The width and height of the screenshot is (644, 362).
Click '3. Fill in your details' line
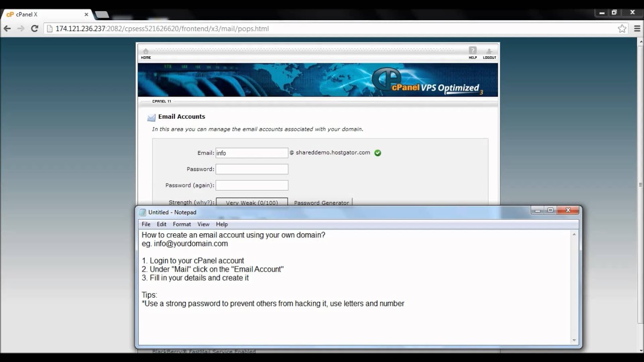tap(195, 278)
